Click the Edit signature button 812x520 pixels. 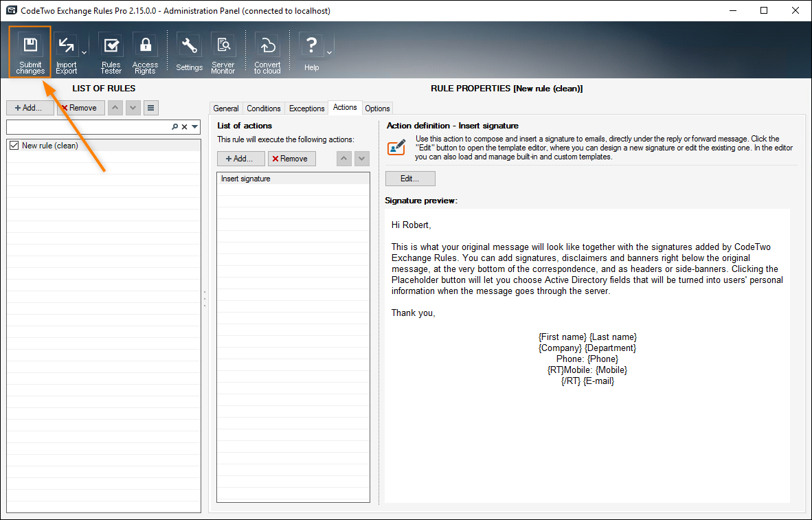(410, 178)
